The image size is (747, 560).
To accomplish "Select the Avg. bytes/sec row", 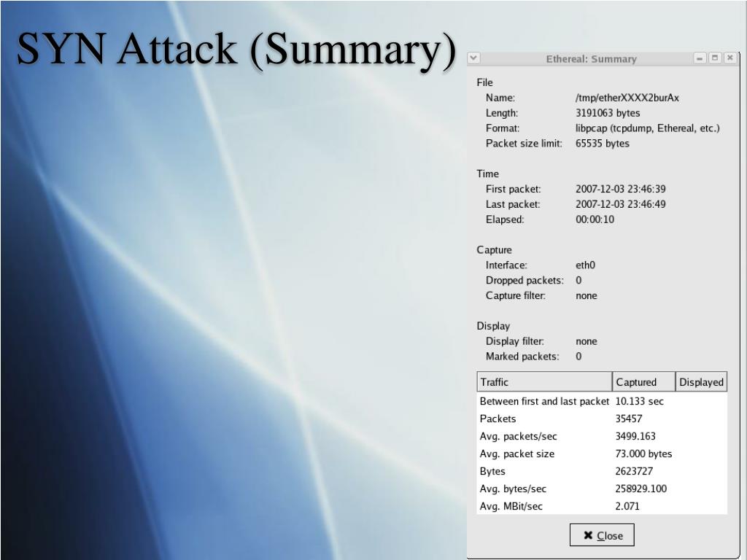I will (602, 489).
